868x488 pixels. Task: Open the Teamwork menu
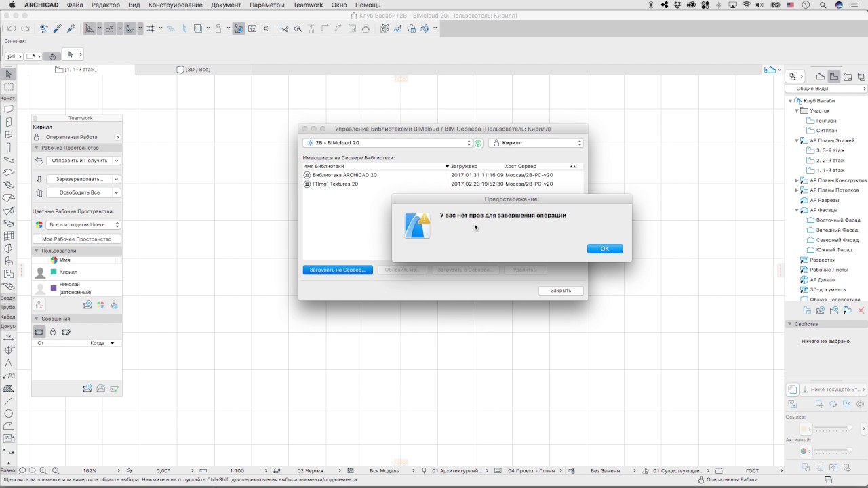click(x=308, y=5)
